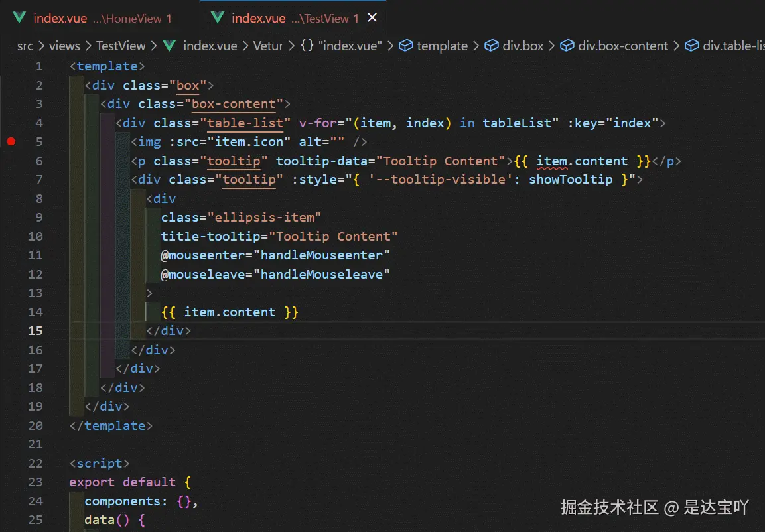Close the TestView index.vue tab
765x532 pixels.
[372, 18]
